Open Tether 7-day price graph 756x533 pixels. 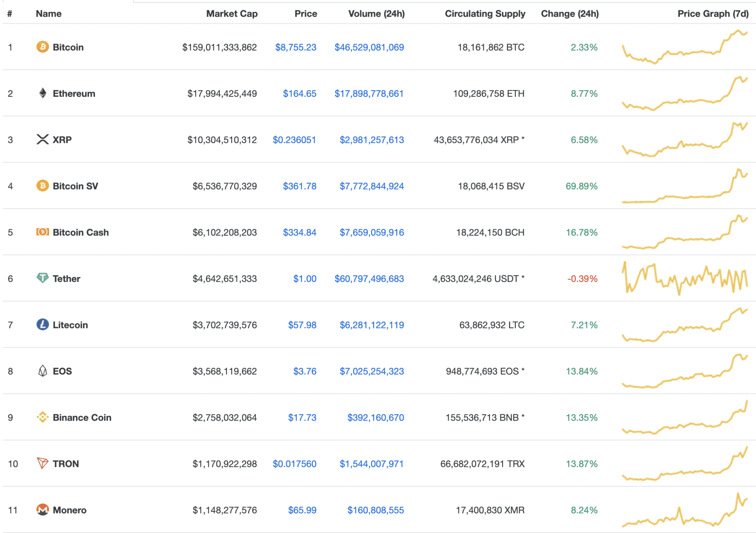(685, 278)
